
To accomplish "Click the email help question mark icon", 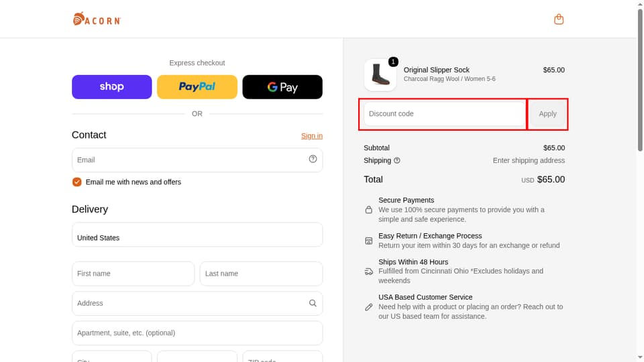I will (x=313, y=159).
